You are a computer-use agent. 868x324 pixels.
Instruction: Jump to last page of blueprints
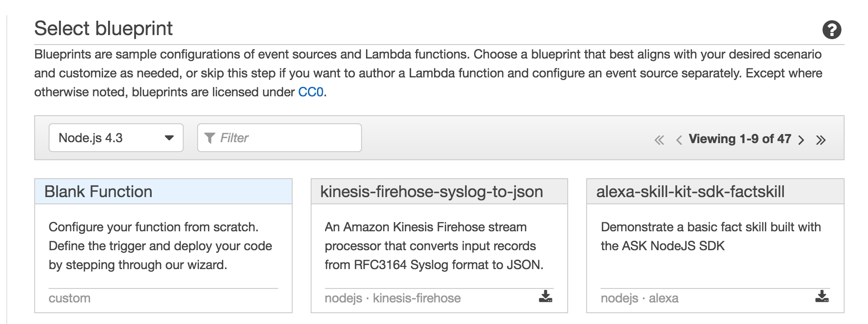tap(821, 140)
